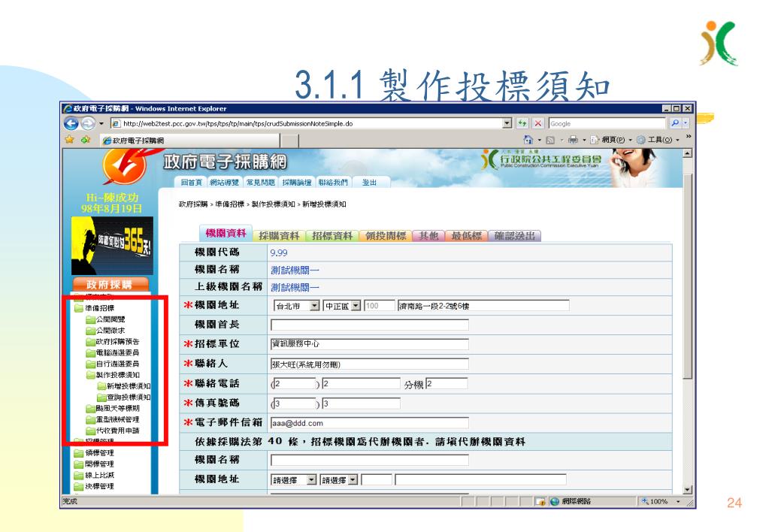Open the Home button dropdown arrow
This screenshot has height=532, width=769.
540,141
